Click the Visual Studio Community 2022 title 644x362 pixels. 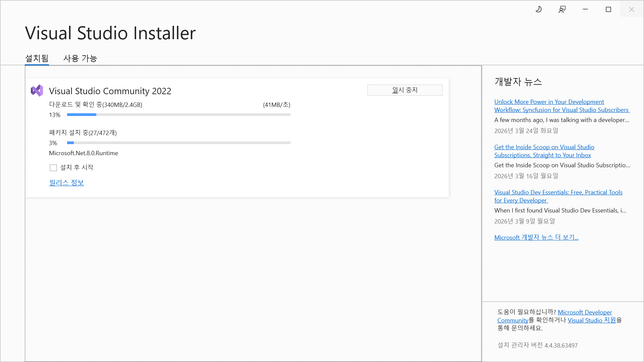coord(110,91)
